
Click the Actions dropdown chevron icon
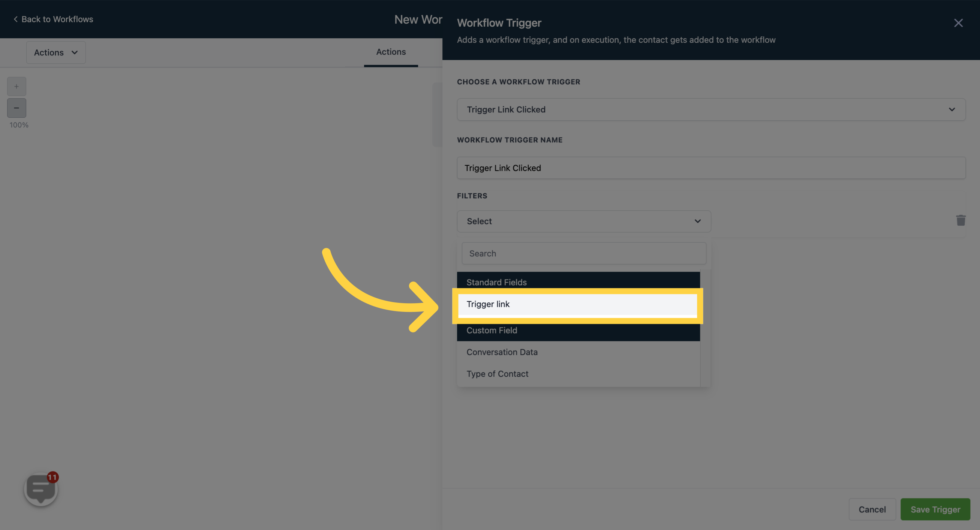74,52
